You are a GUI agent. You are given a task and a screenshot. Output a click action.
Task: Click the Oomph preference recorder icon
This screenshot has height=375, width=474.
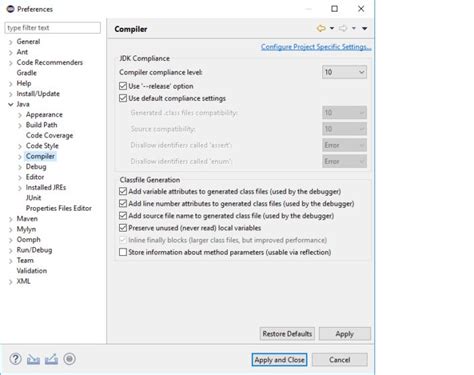click(69, 359)
